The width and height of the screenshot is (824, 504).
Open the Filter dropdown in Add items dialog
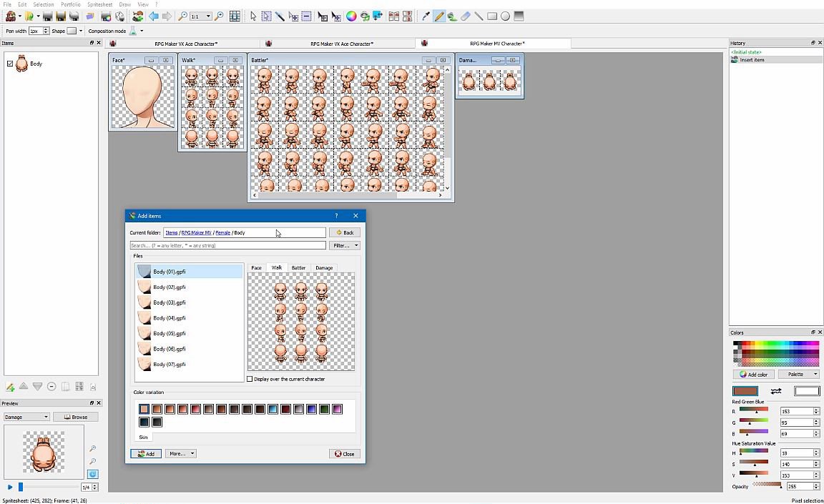pos(344,245)
